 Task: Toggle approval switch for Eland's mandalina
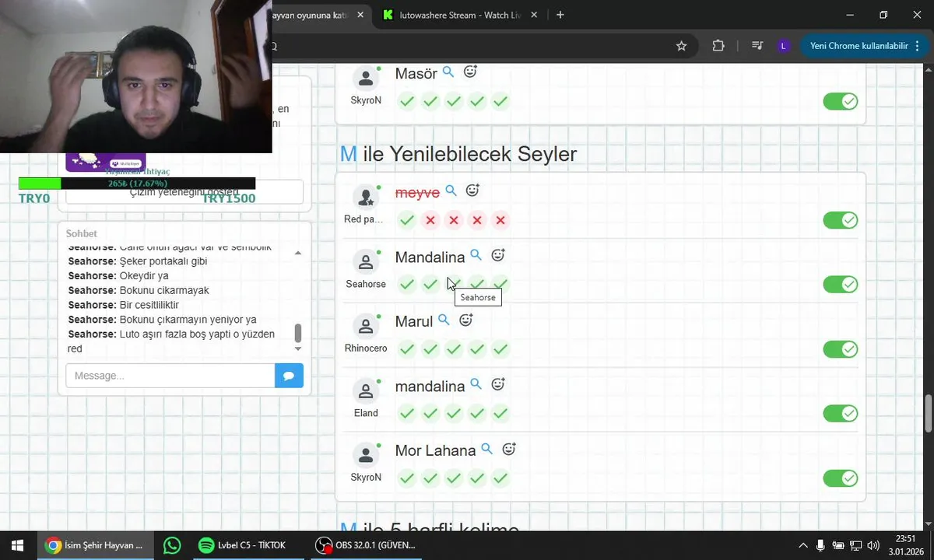click(840, 414)
